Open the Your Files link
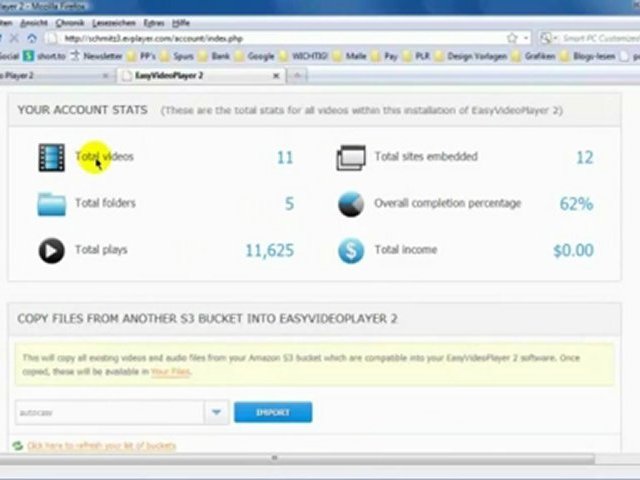Screen dimensions: 640x480 pyautogui.click(x=168, y=372)
